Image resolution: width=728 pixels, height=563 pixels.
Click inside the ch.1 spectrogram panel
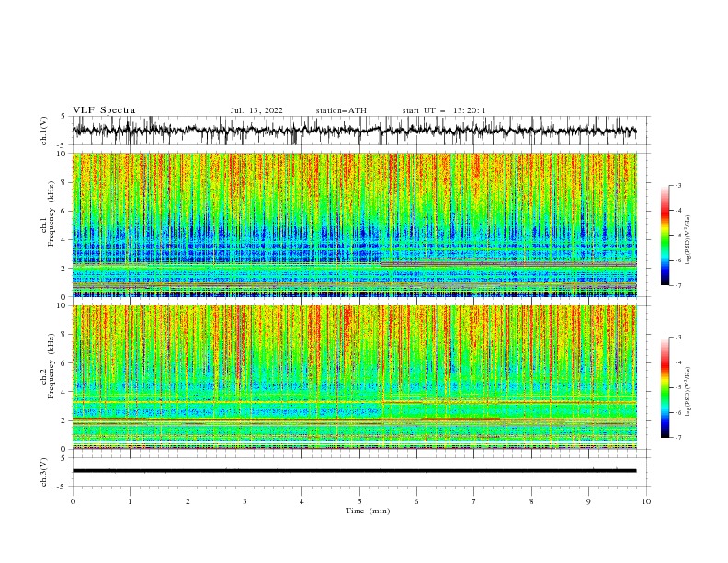pos(354,224)
